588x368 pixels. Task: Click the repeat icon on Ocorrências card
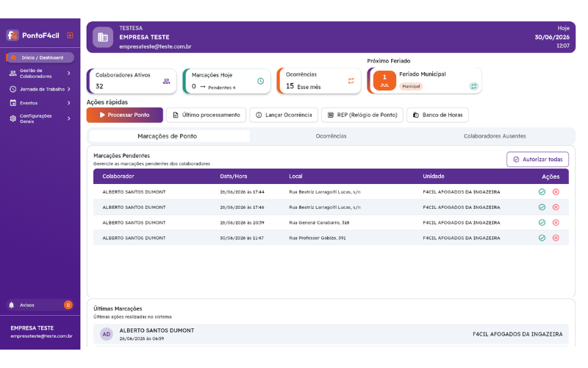[x=351, y=81]
